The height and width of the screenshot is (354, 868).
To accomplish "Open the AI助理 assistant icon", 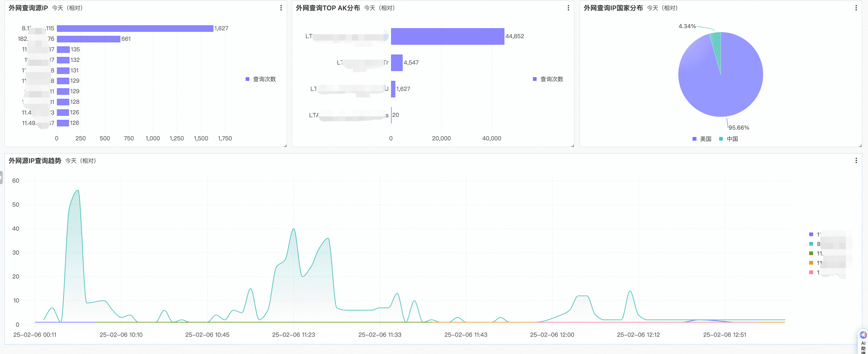I will pos(863,335).
